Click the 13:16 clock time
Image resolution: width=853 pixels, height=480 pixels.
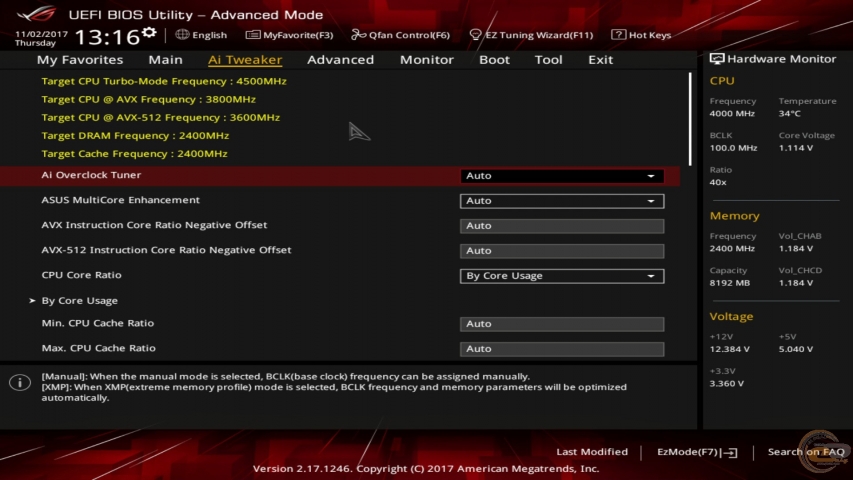pyautogui.click(x=107, y=37)
